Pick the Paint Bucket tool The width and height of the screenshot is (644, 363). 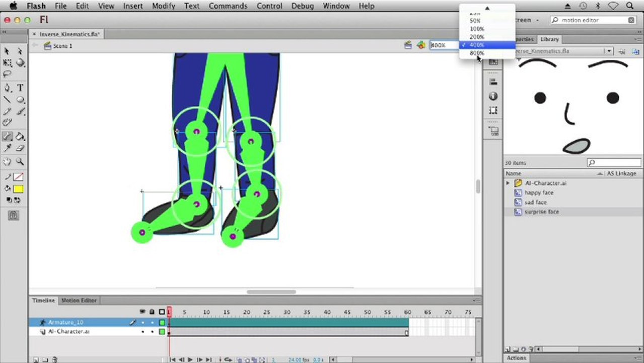tap(20, 136)
